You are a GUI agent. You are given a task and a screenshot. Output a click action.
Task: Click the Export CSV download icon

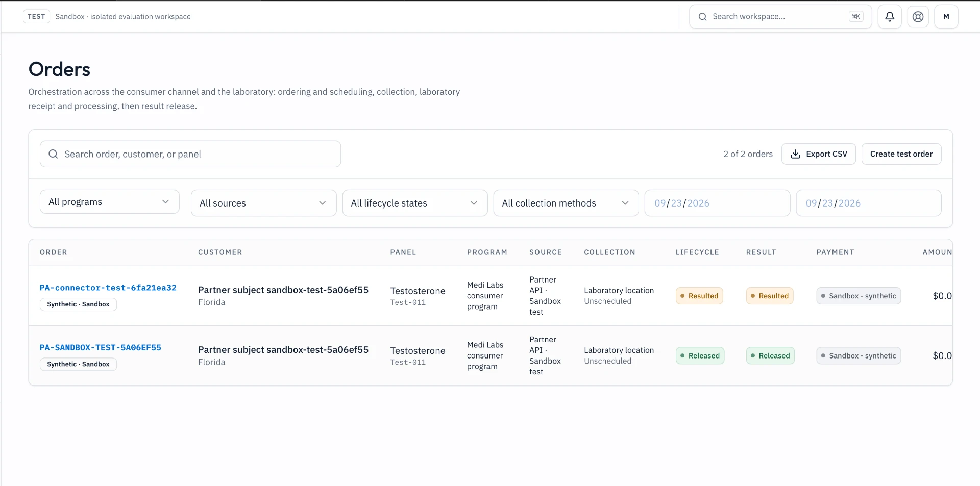(795, 154)
